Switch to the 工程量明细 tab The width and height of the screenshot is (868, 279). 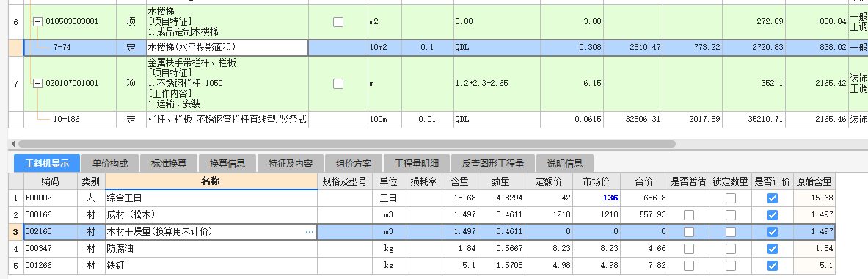(417, 163)
